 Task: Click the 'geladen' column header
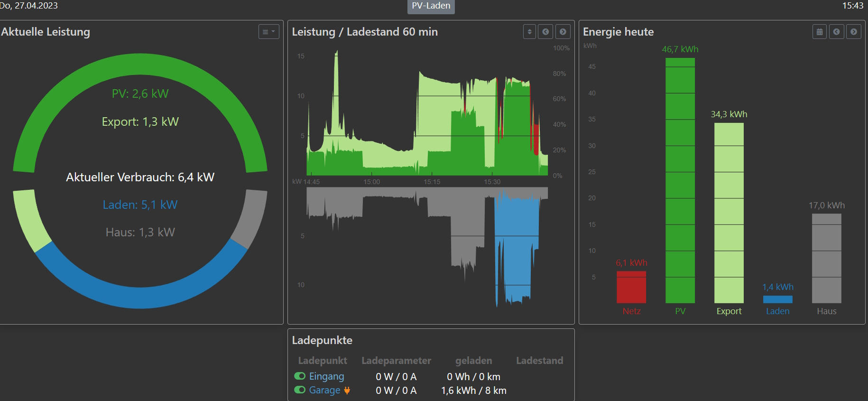tap(474, 361)
